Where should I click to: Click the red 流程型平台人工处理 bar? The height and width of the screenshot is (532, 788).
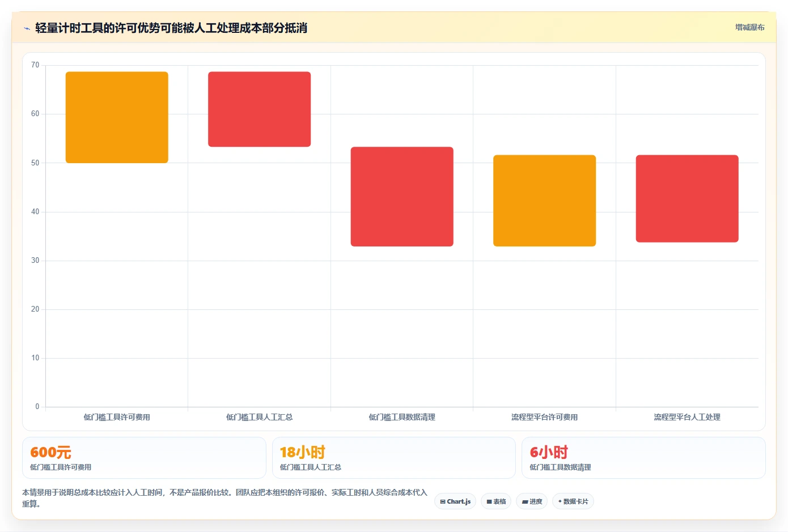(687, 199)
